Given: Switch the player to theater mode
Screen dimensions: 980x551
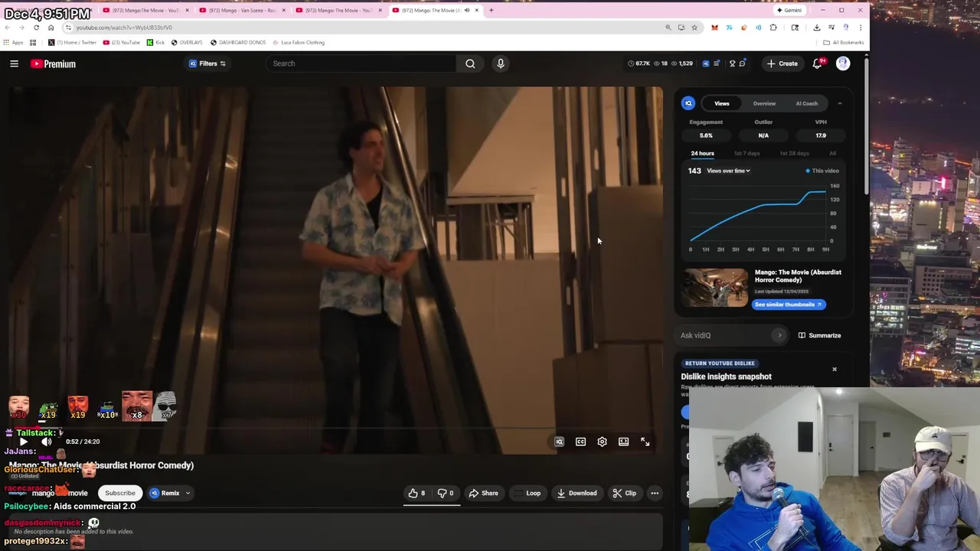Looking at the screenshot, I should [623, 442].
